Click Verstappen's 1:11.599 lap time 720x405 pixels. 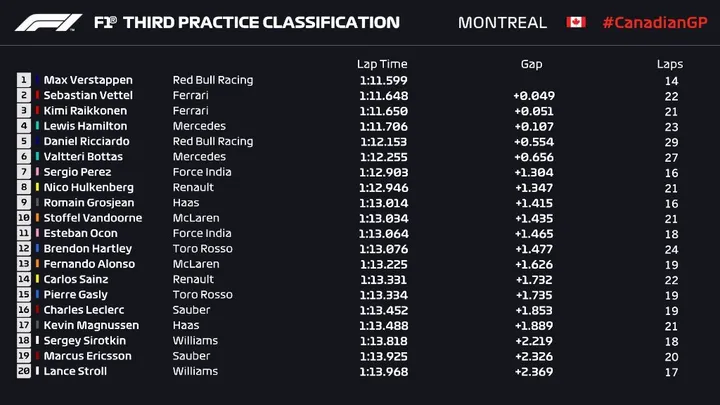click(383, 80)
